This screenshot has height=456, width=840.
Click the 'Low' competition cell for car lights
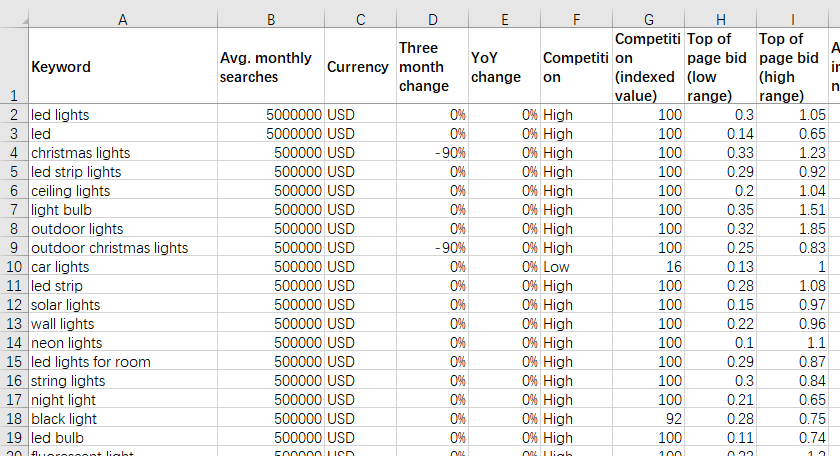(576, 267)
